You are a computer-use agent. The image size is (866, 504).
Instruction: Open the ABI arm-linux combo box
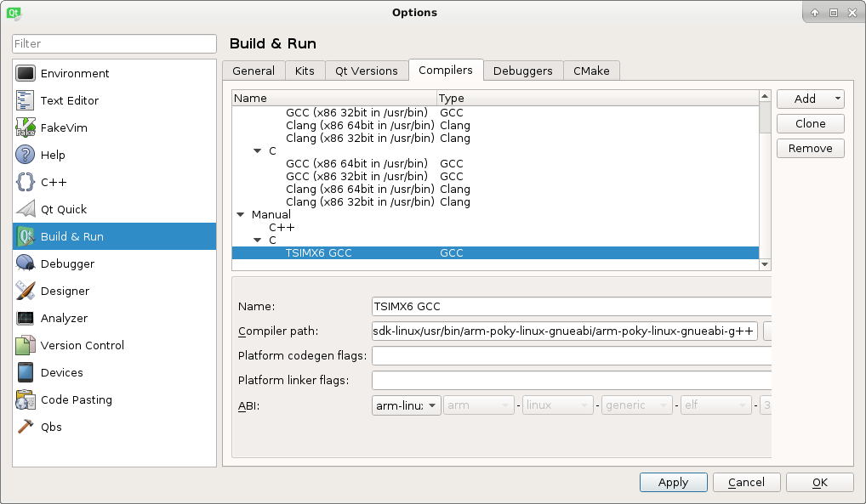(406, 405)
